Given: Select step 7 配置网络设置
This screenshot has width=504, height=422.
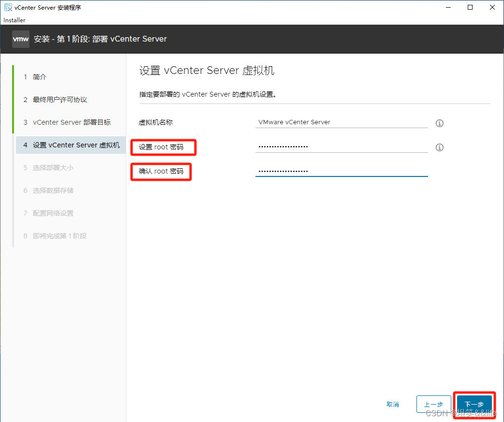Looking at the screenshot, I should click(48, 213).
